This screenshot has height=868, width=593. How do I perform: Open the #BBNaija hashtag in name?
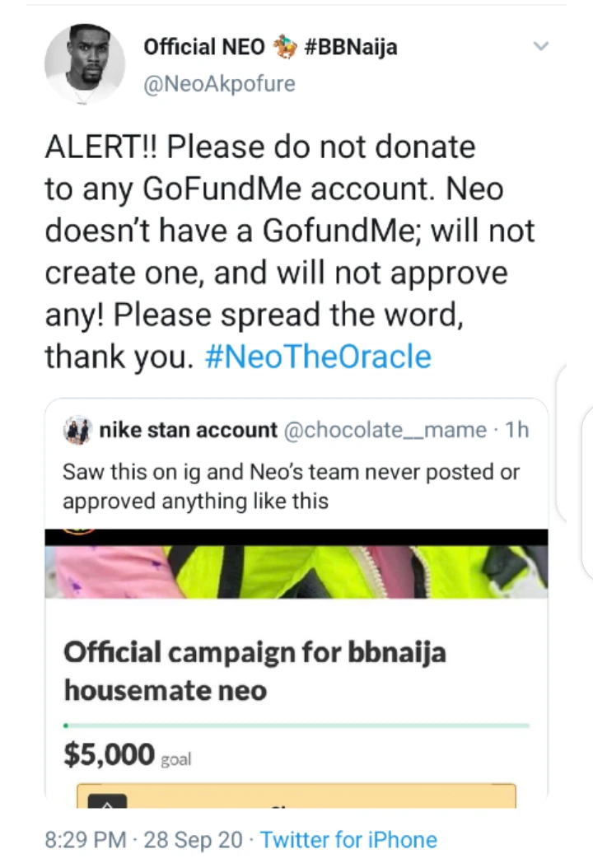click(350, 47)
